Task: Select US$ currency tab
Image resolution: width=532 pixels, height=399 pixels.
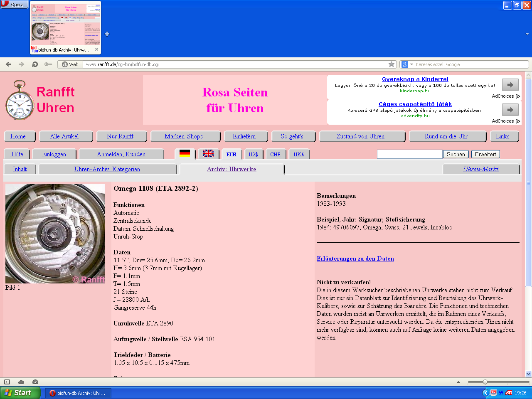Action: click(x=253, y=154)
